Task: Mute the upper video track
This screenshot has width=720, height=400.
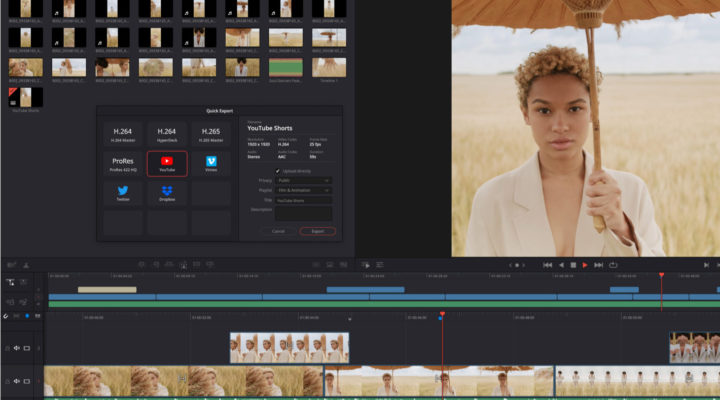Action: click(17, 348)
